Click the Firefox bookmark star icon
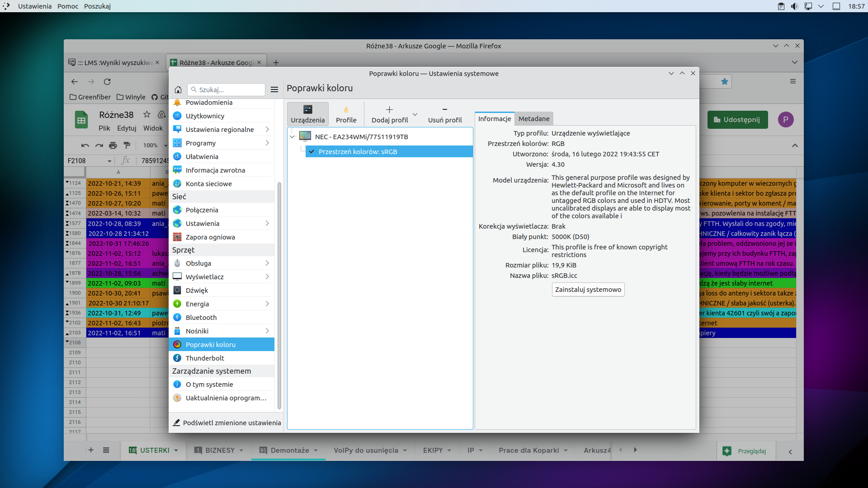Image resolution: width=868 pixels, height=488 pixels. click(x=725, y=82)
